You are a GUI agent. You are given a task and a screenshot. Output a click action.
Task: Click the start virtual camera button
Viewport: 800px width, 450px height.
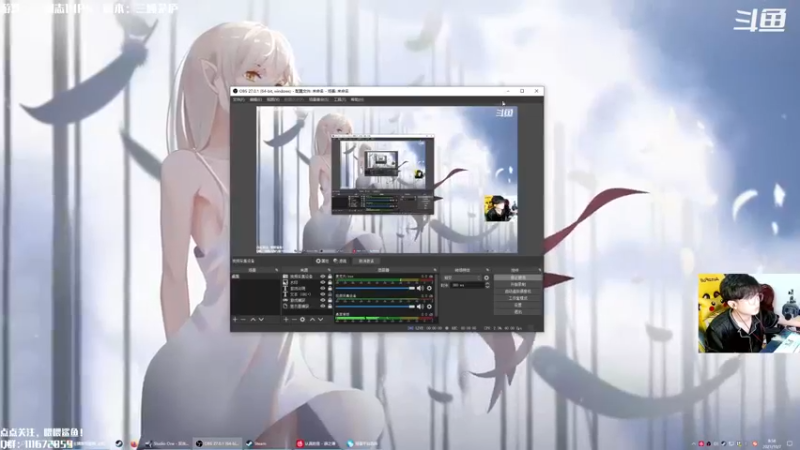[518, 291]
